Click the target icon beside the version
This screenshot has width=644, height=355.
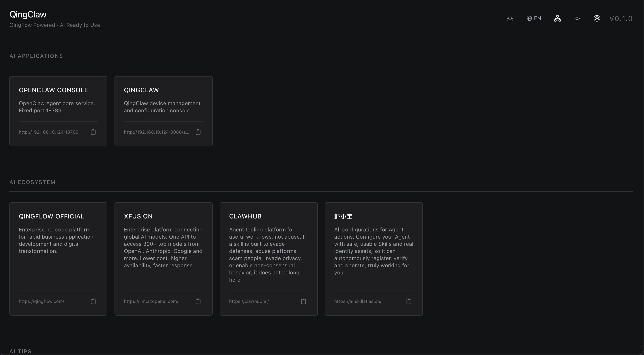point(597,19)
